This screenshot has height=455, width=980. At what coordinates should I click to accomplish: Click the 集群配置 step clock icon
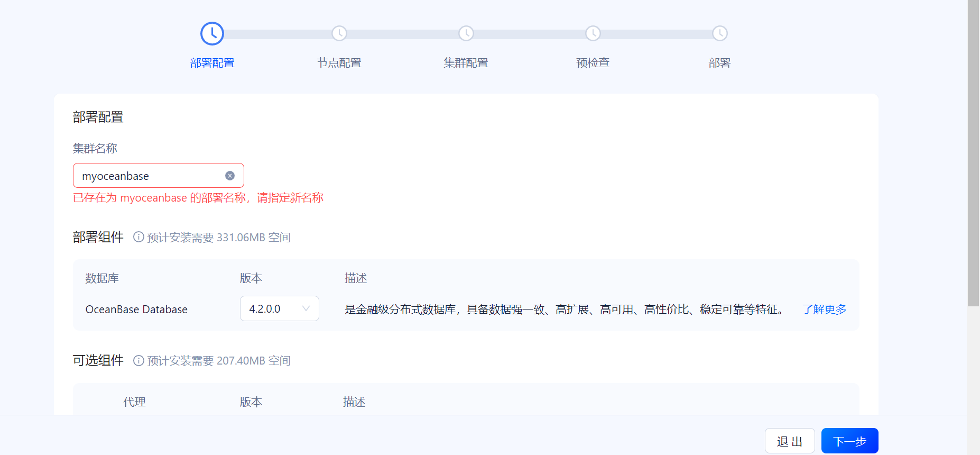pos(466,33)
